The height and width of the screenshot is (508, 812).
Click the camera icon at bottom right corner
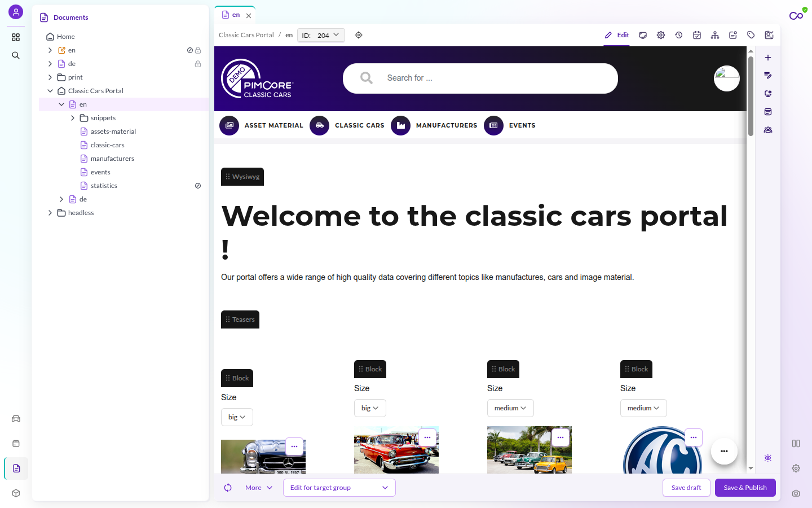(x=796, y=493)
